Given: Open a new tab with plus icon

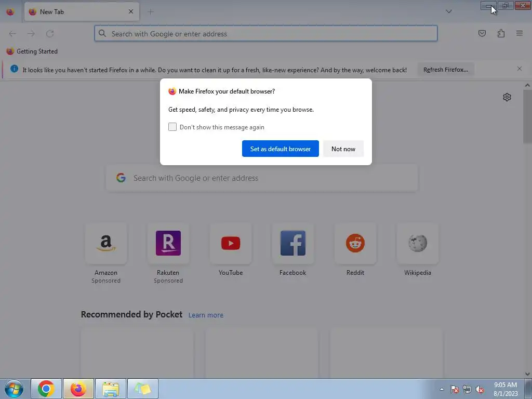Looking at the screenshot, I should coord(151,12).
